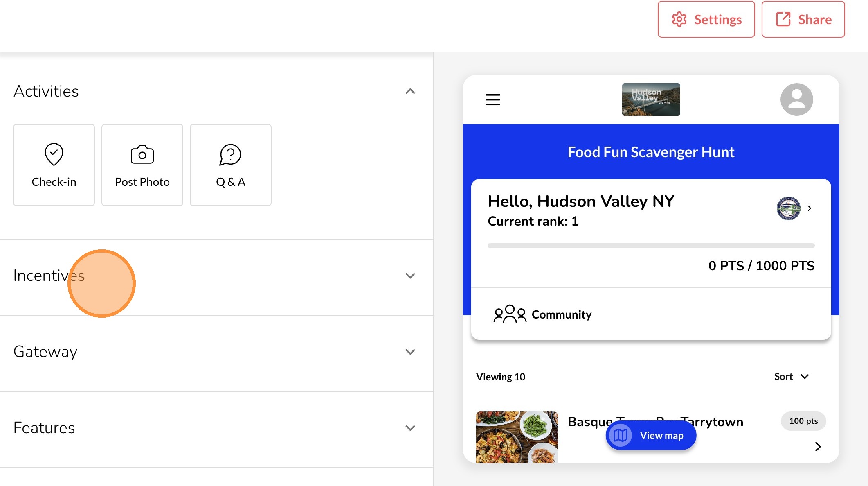Open the Basque Tapas Bar food thumbnail
The width and height of the screenshot is (868, 486).
click(x=517, y=437)
